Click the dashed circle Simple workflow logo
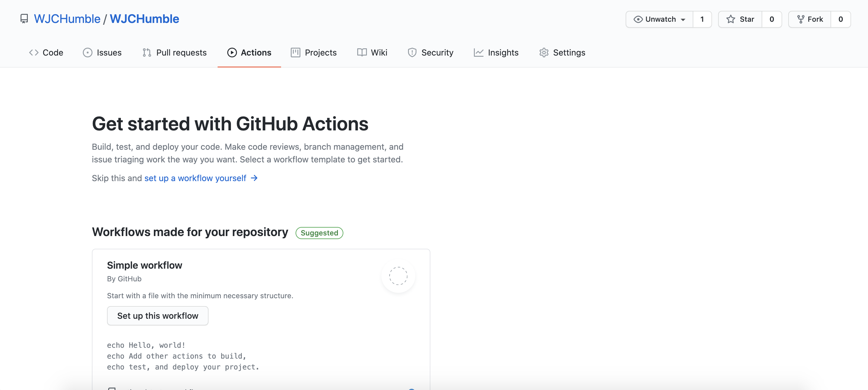Image resolution: width=868 pixels, height=390 pixels. tap(398, 276)
